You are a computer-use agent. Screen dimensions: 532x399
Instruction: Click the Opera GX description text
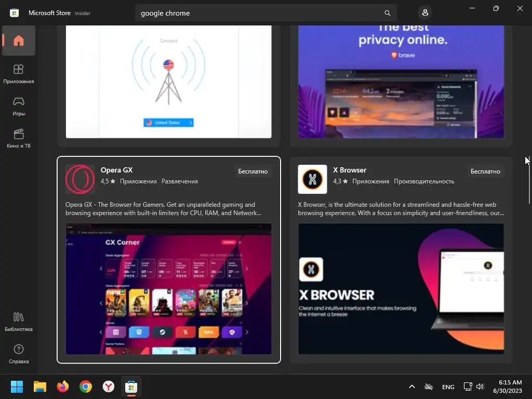coord(163,209)
